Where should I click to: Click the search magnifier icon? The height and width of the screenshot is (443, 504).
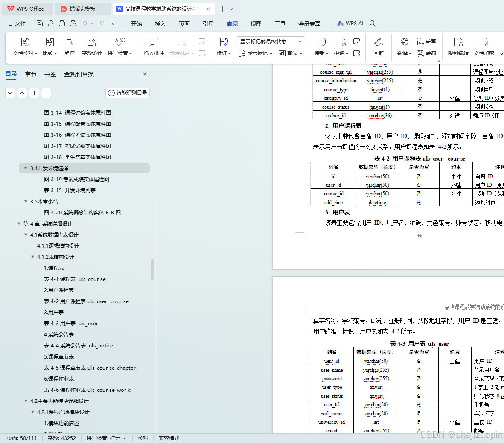click(x=373, y=23)
